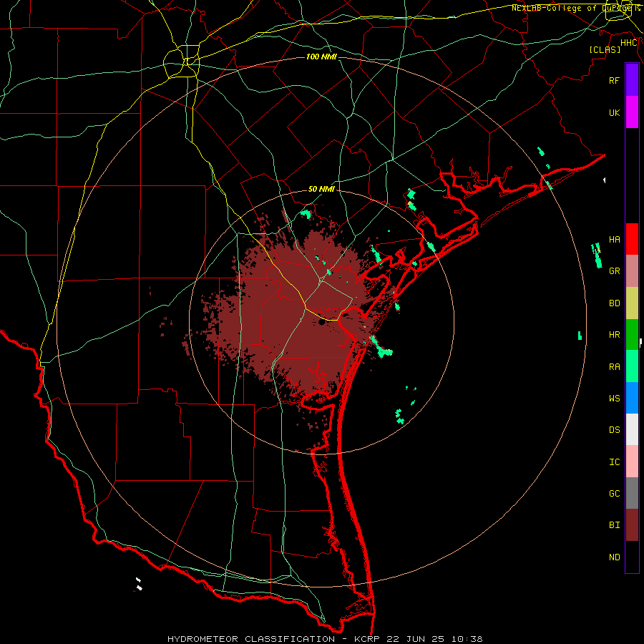Viewport: 644px width, 644px height.
Task: Click the HR dark green legend swatch
Action: click(x=632, y=335)
